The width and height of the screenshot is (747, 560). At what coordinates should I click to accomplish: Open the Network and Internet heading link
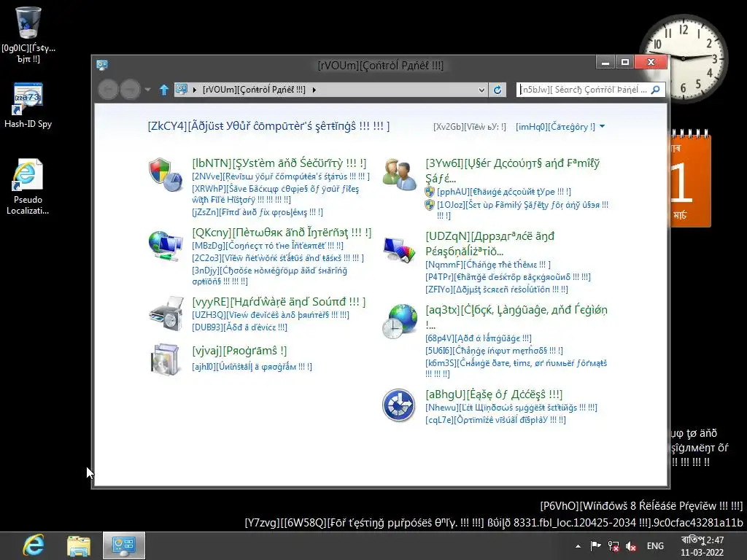pos(282,233)
